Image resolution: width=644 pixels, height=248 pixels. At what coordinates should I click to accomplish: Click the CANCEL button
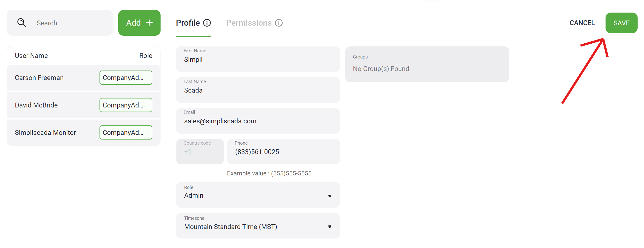[x=582, y=23]
